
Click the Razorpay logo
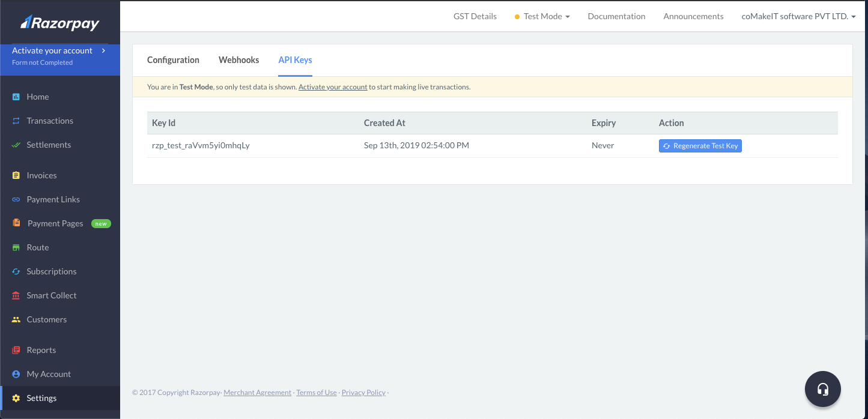60,23
